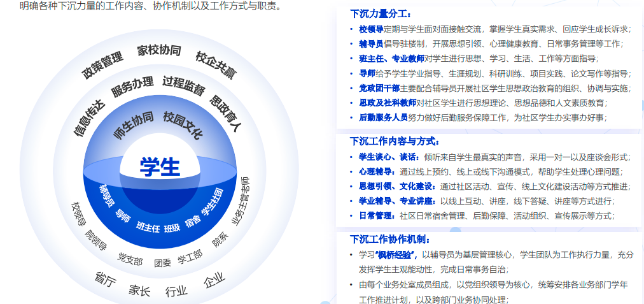This screenshot has height=304, width=644.
Task: Click the 省厅 label
Action: (105, 280)
